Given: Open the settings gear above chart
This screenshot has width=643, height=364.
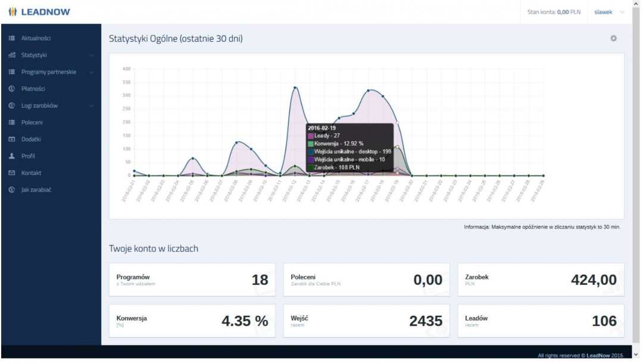Looking at the screenshot, I should [613, 39].
